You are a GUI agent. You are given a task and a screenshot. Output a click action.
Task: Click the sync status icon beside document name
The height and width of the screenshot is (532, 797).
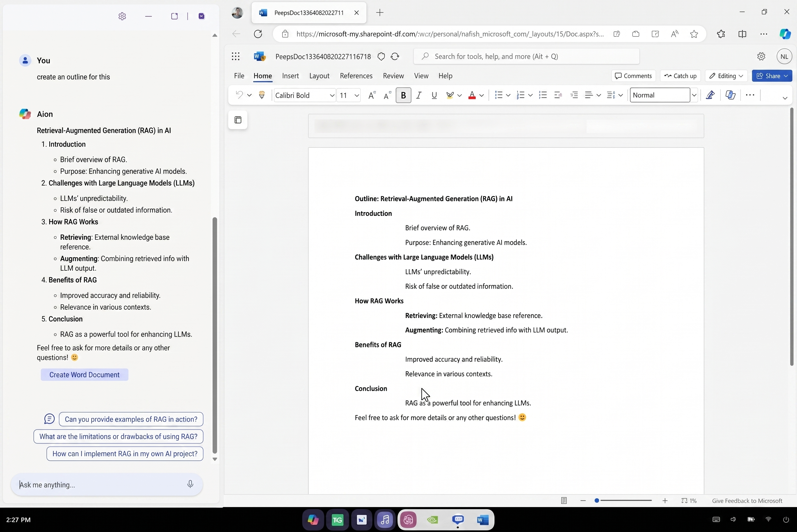pos(395,56)
